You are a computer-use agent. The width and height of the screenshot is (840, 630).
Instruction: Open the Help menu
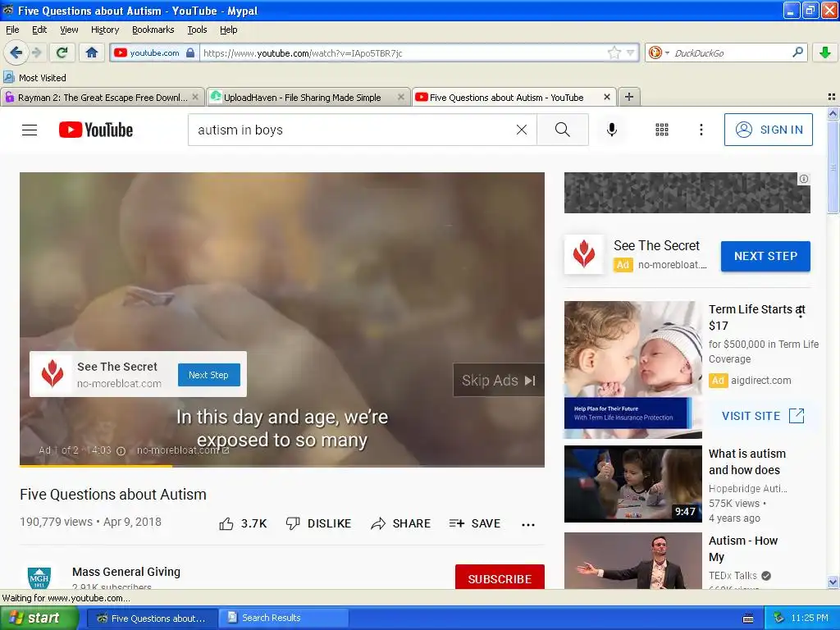228,30
